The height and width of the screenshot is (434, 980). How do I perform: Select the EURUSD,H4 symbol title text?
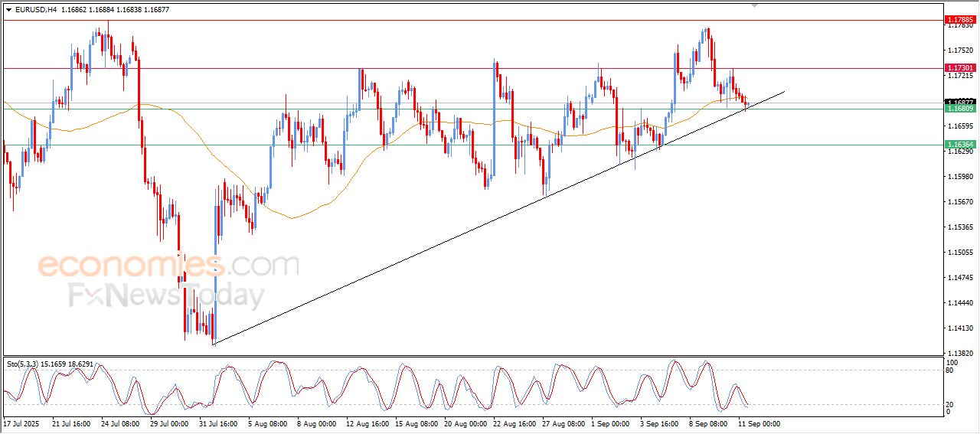pos(35,10)
